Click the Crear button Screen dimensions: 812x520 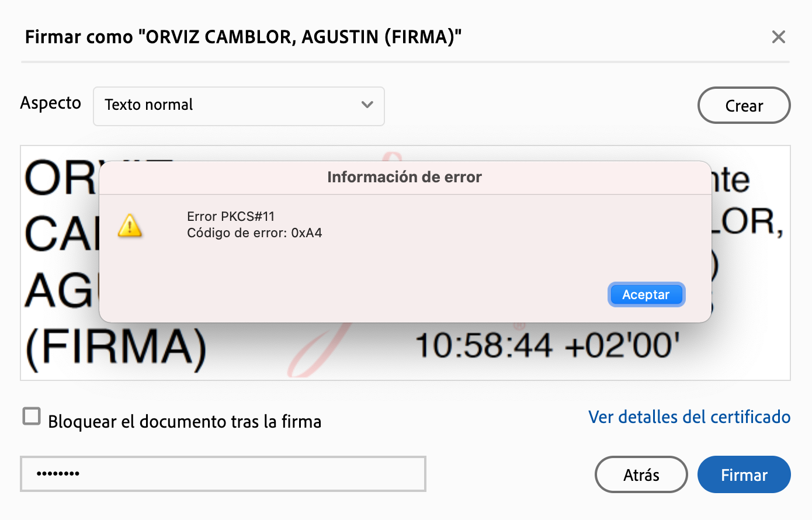744,106
